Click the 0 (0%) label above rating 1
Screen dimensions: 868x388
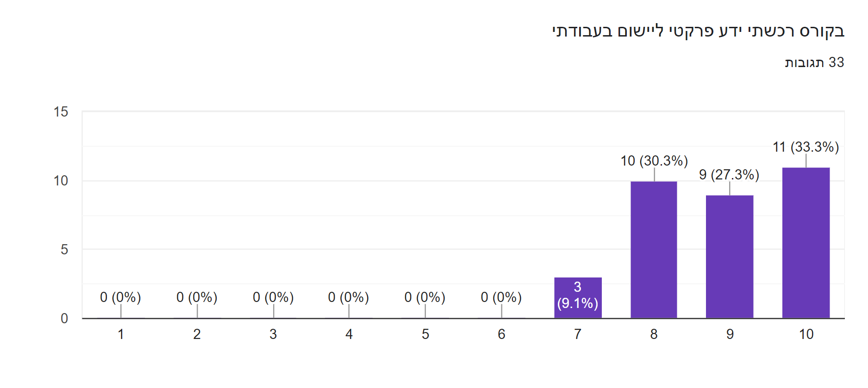coord(120,297)
